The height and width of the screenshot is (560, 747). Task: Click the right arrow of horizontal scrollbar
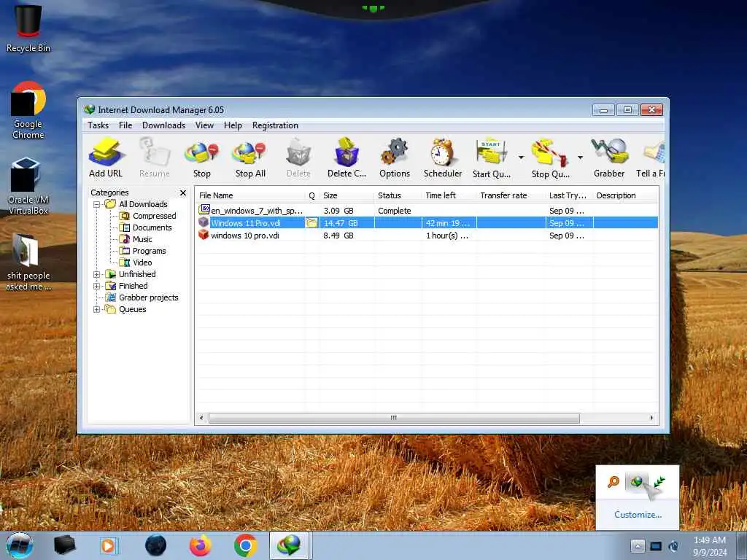click(x=651, y=418)
